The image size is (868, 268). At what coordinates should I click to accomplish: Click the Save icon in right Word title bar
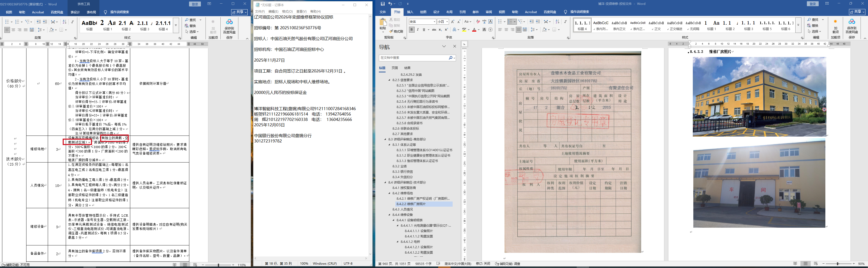tap(382, 4)
